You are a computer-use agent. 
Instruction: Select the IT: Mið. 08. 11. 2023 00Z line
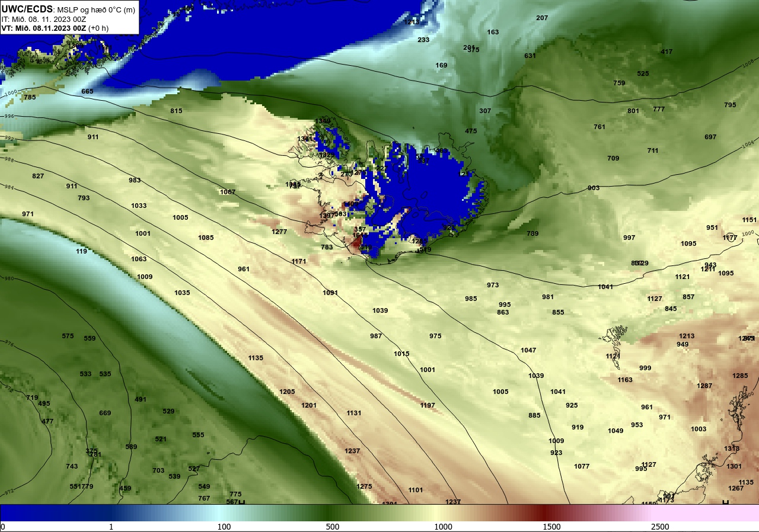coord(44,19)
